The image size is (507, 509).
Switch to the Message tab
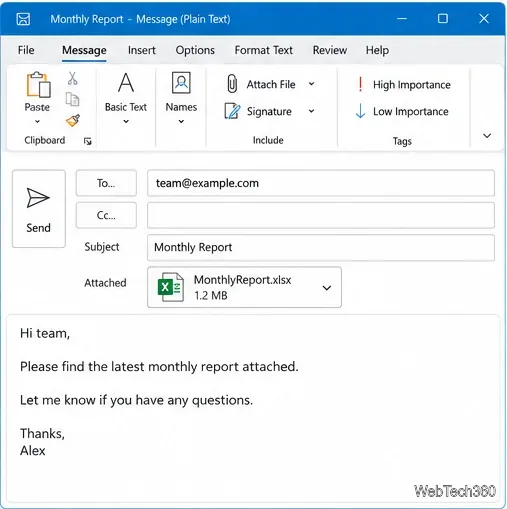(84, 50)
